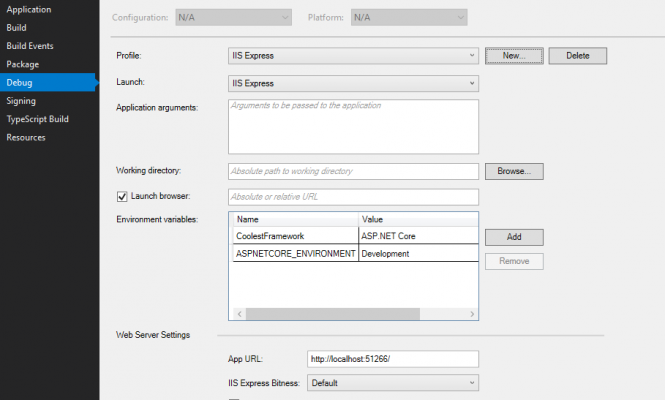Screen dimensions: 665x400
Task: Open the Profile dropdown
Action: [353, 56]
